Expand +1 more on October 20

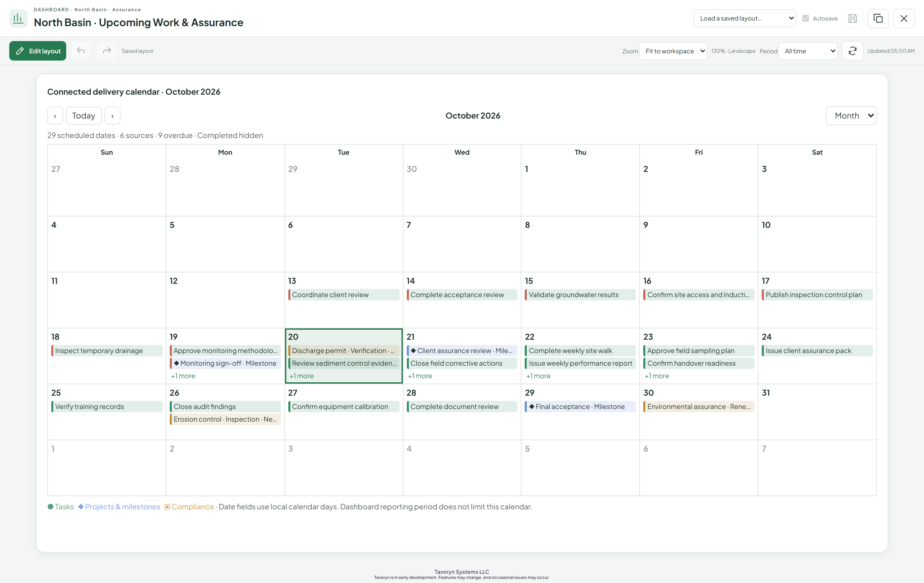[x=302, y=376]
